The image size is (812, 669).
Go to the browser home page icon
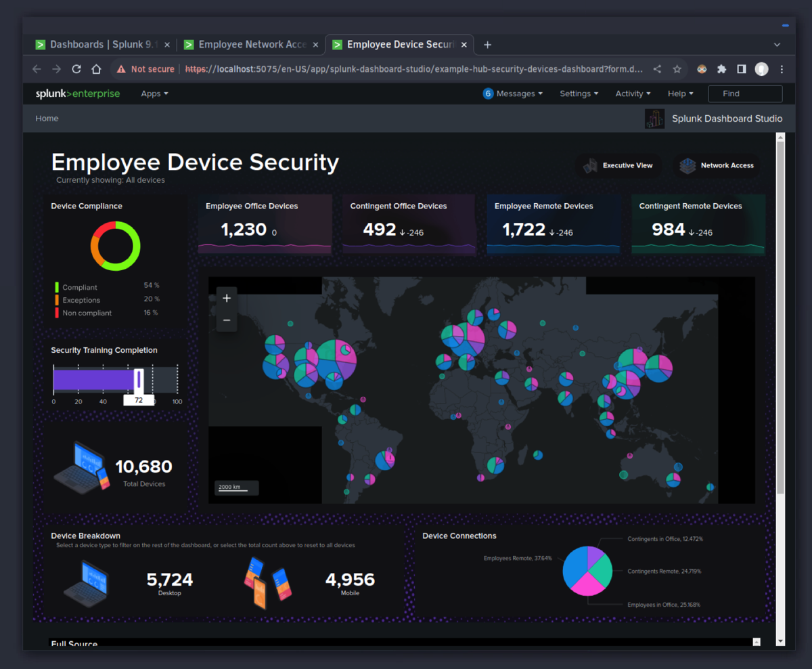[96, 69]
